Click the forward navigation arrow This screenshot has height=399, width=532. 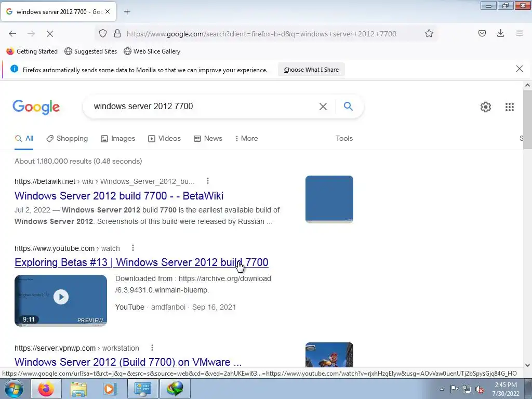pos(31,34)
